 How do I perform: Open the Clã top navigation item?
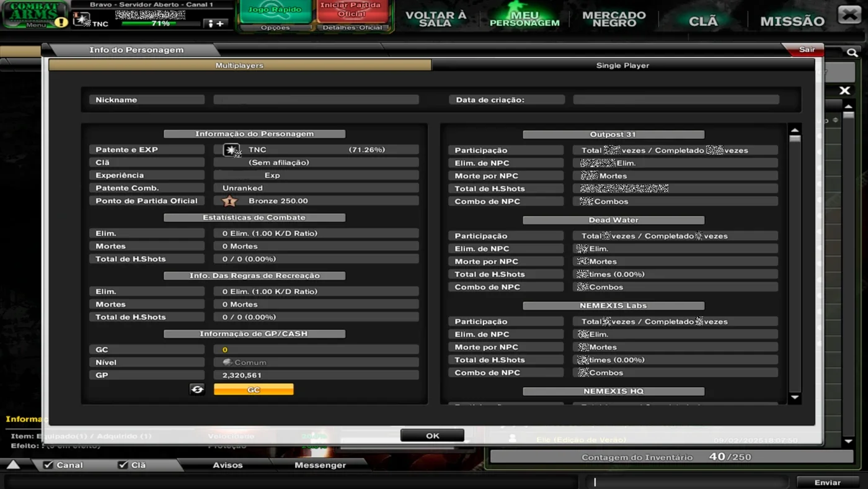(x=703, y=21)
